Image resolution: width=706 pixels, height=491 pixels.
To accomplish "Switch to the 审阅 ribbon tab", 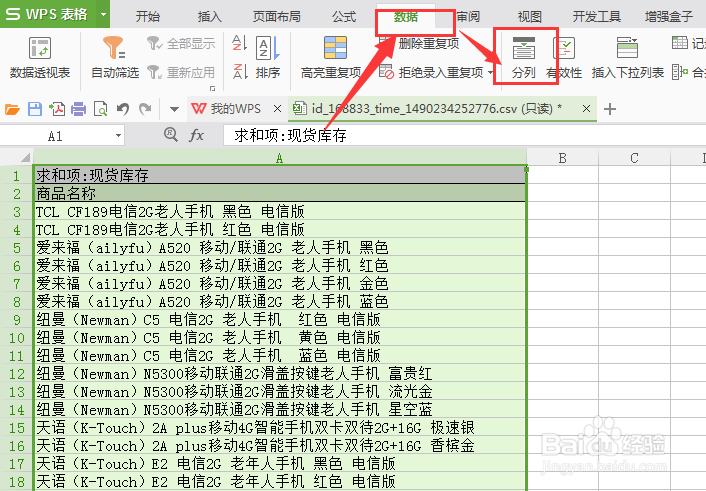I will [x=468, y=17].
